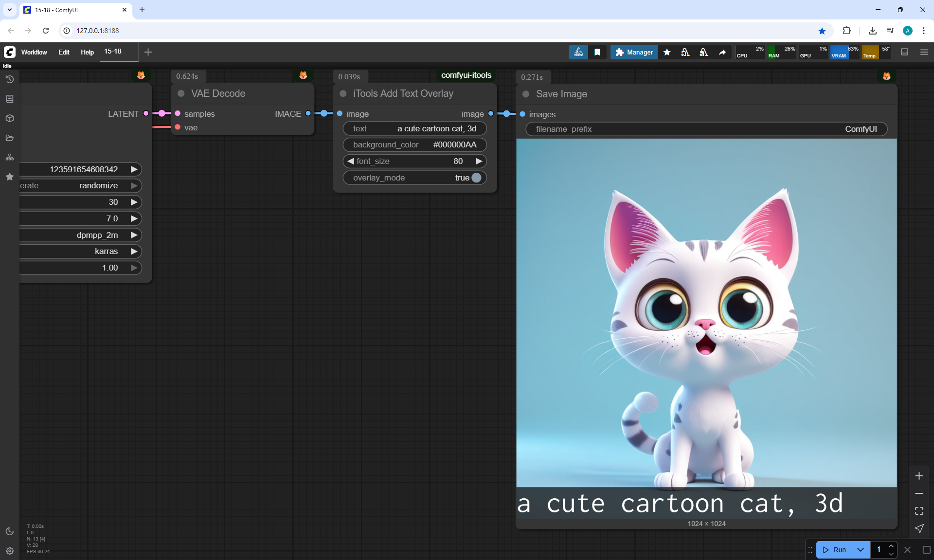Click the filename_prefix input field
The height and width of the screenshot is (560, 934).
[706, 129]
